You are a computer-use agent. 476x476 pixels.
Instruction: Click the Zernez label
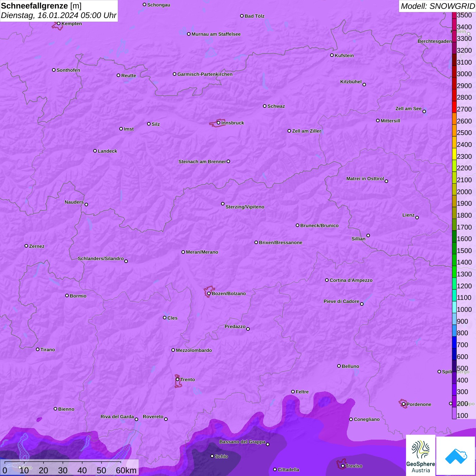(37, 246)
